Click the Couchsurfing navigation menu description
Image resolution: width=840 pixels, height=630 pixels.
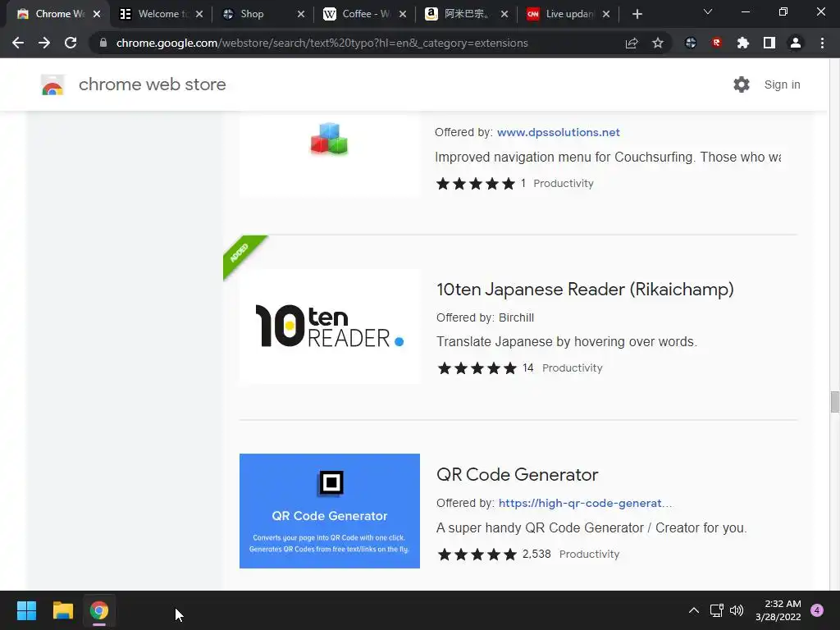point(608,157)
